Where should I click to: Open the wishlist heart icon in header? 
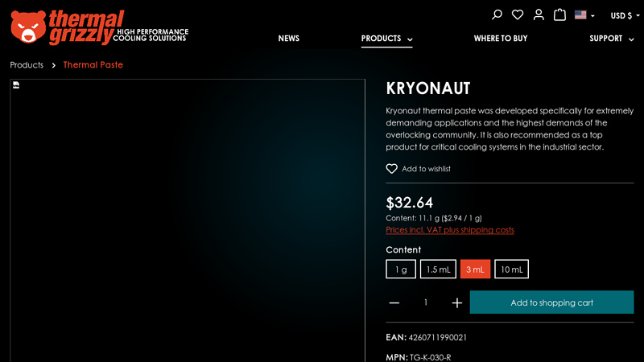pos(518,15)
